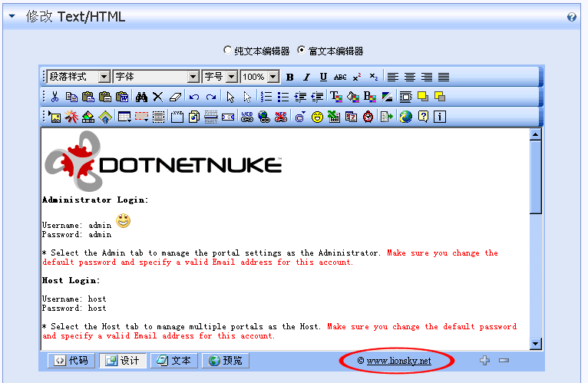Click the Delete X icon

(158, 97)
